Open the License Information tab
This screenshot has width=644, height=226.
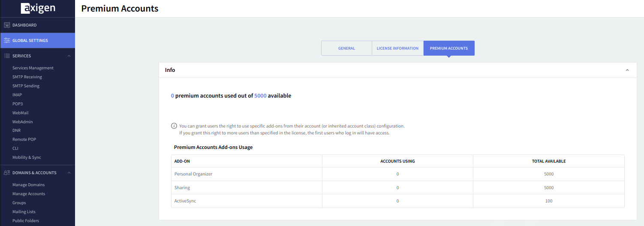pyautogui.click(x=397, y=48)
